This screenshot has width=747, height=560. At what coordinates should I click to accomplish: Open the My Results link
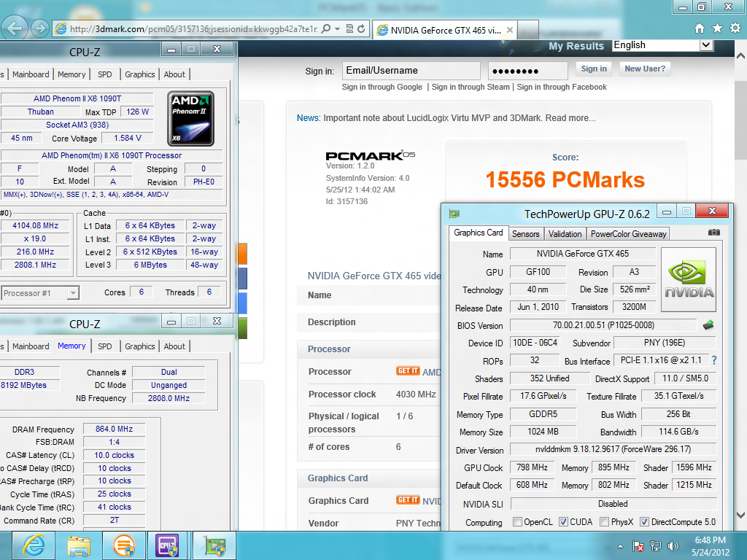[576, 46]
